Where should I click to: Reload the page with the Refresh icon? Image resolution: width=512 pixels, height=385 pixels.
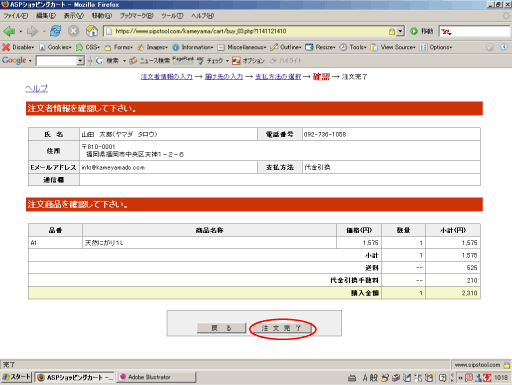tap(55, 31)
